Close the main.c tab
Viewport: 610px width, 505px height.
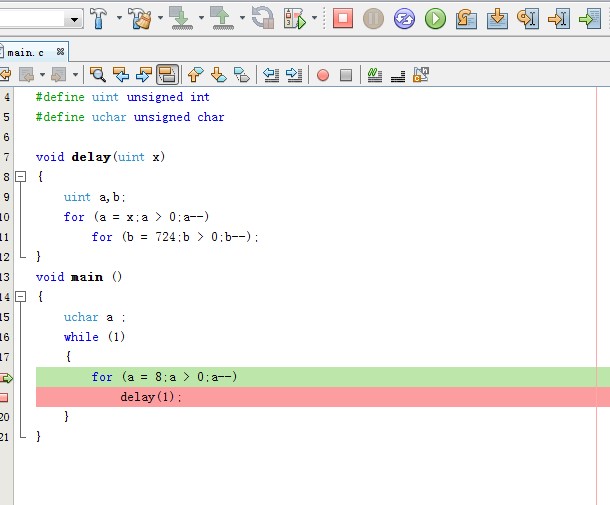[x=60, y=51]
